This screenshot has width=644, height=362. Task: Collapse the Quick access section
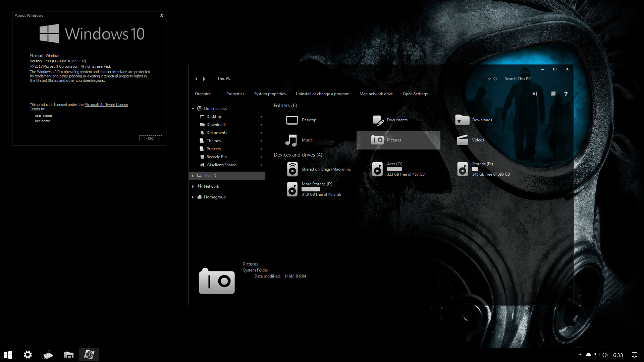pyautogui.click(x=193, y=108)
